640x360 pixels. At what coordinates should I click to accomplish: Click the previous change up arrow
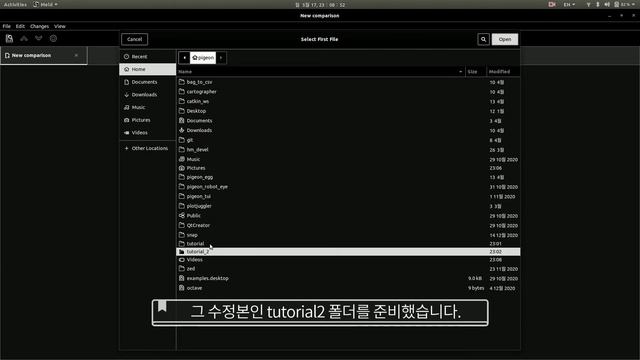24,38
